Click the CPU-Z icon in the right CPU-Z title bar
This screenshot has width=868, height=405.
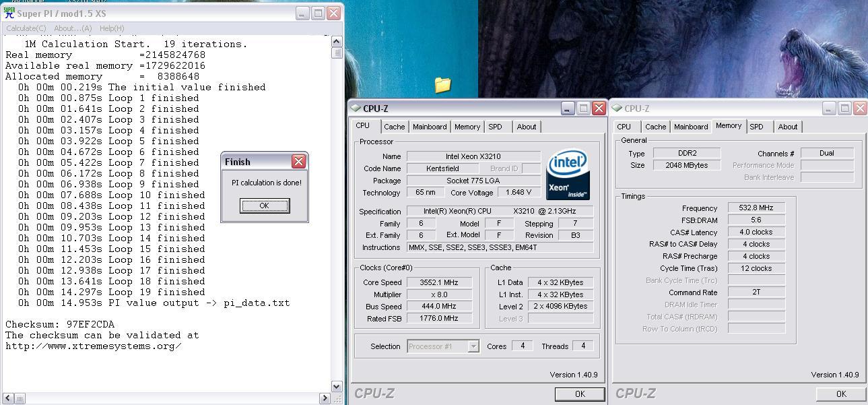pyautogui.click(x=617, y=108)
